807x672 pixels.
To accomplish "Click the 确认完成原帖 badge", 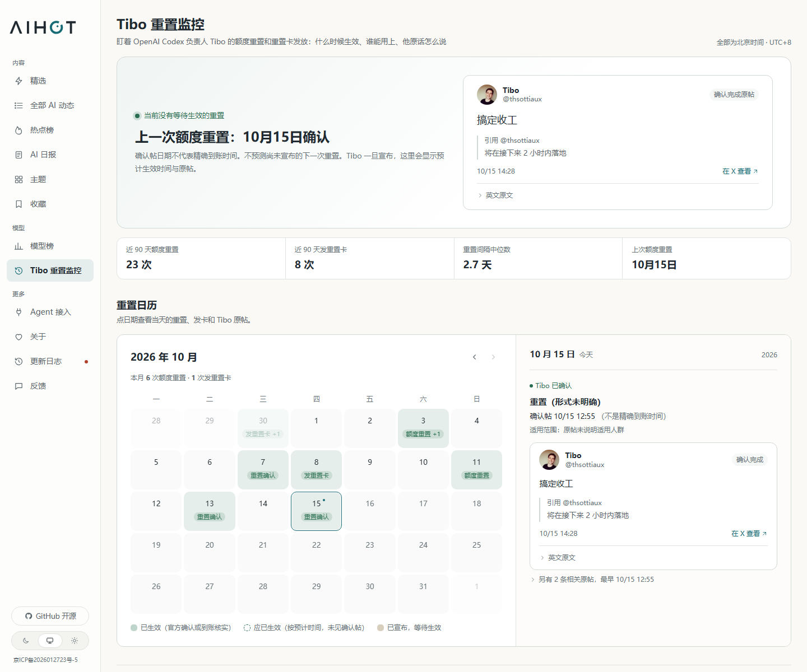I will (x=734, y=95).
